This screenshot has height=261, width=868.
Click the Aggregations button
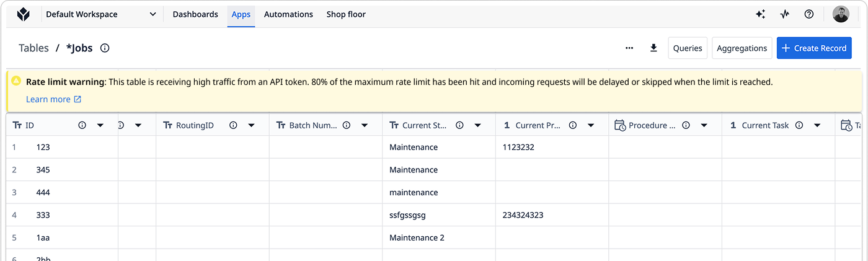pos(742,48)
